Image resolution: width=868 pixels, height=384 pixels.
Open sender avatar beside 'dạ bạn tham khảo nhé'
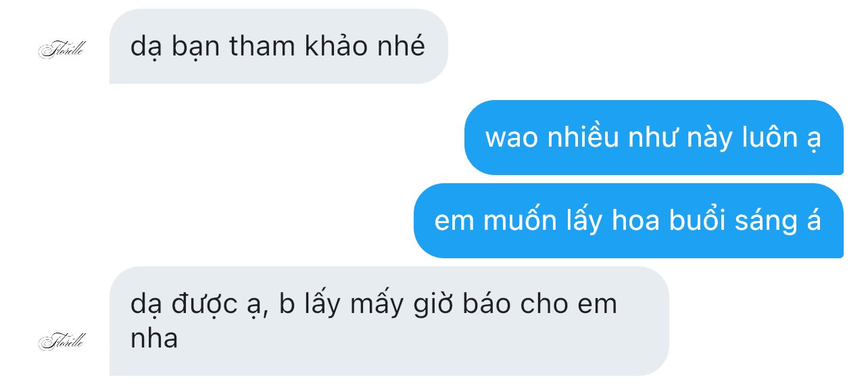pyautogui.click(x=62, y=49)
